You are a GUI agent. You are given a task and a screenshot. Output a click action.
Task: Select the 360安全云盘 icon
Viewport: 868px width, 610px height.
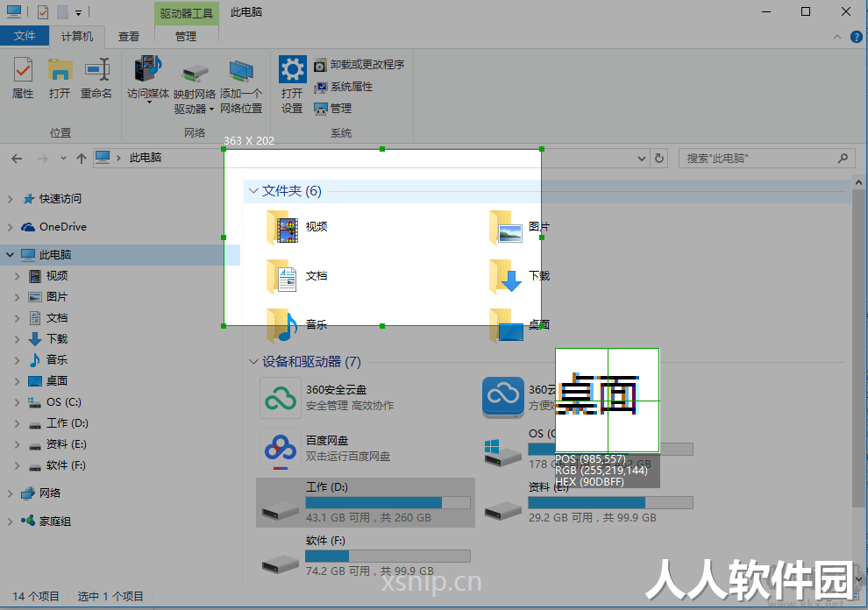tap(280, 398)
